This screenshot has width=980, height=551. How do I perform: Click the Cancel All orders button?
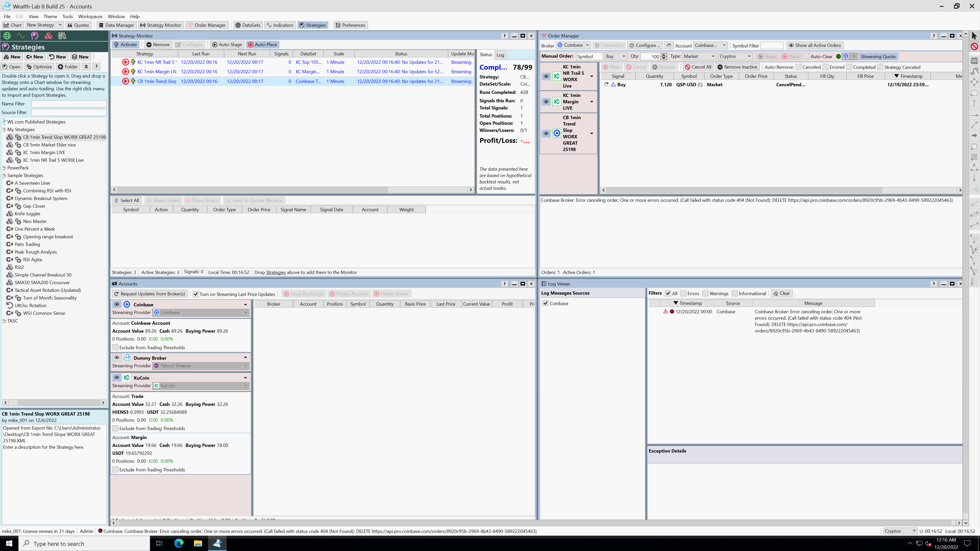[698, 67]
